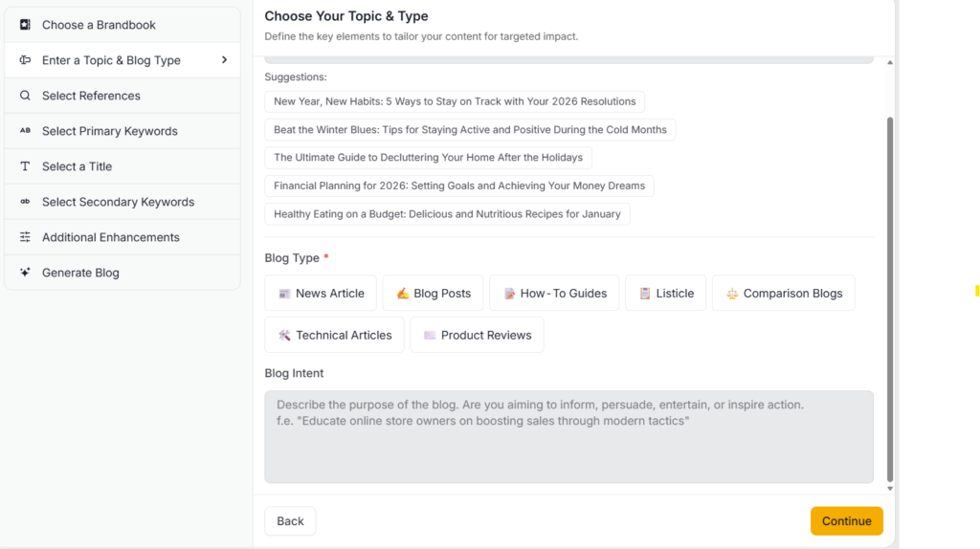Select the News Article blog type

coord(321,294)
